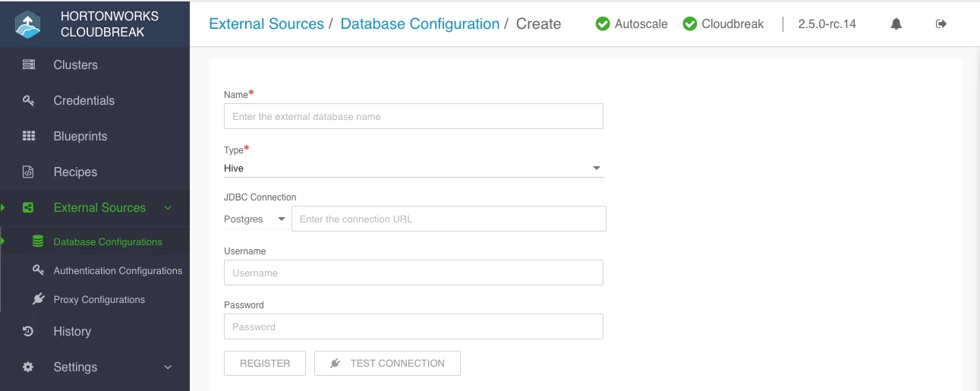Expand the Settings chevron
The height and width of the screenshot is (391, 980).
pyautogui.click(x=168, y=367)
